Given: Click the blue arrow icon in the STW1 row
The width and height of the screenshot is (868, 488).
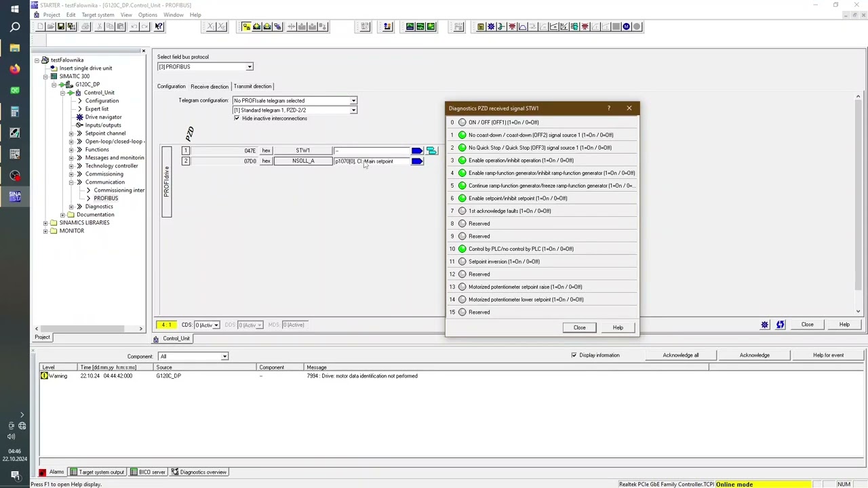Looking at the screenshot, I should pyautogui.click(x=417, y=150).
